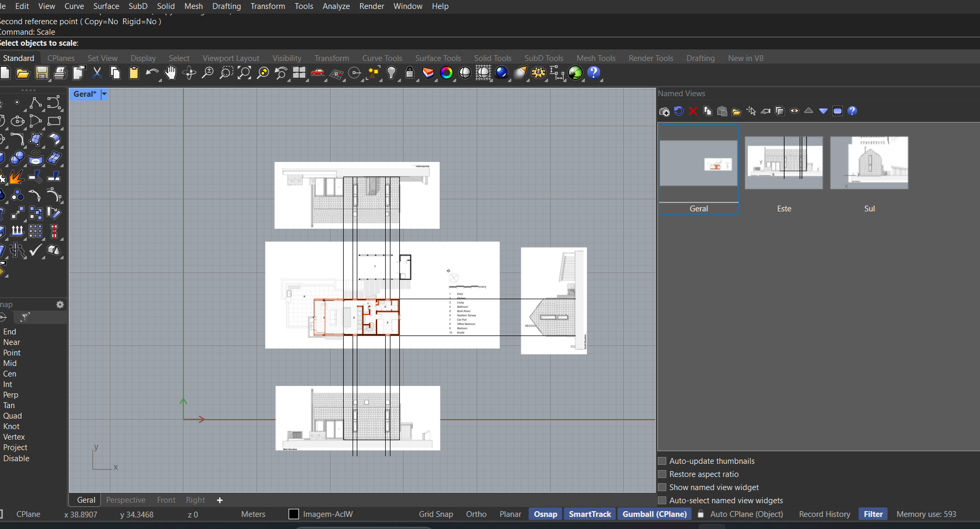Image resolution: width=980 pixels, height=529 pixels.
Task: Delete named view with red X
Action: point(693,111)
